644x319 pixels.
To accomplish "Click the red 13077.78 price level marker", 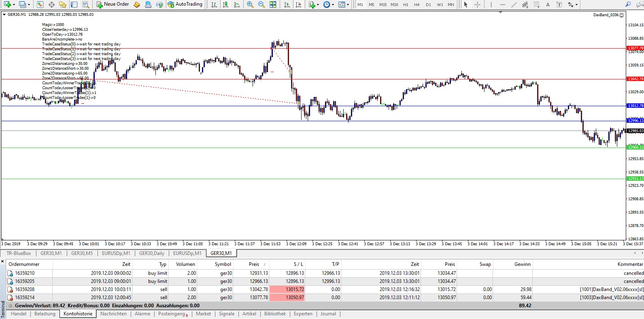I will pos(635,48).
